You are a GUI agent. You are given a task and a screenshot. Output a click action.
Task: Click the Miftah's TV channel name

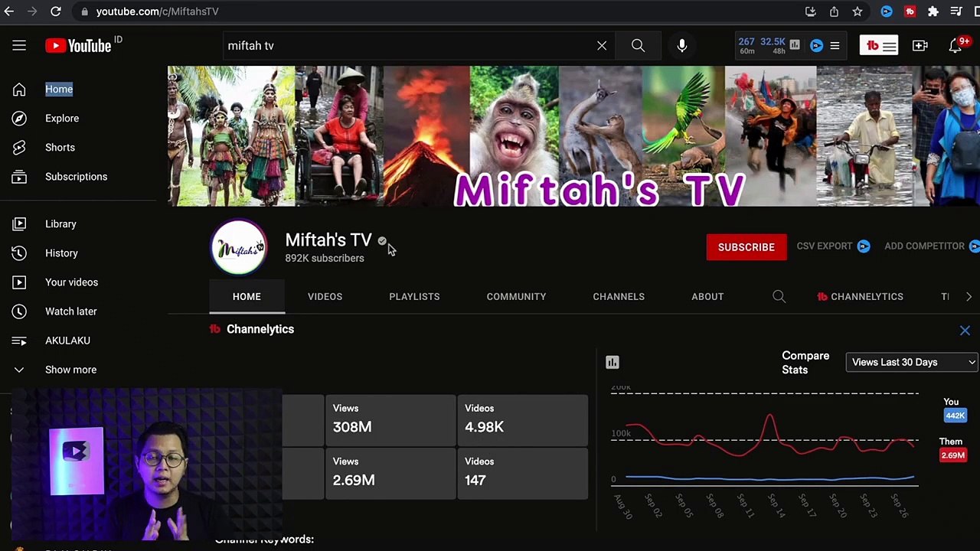[x=328, y=240]
